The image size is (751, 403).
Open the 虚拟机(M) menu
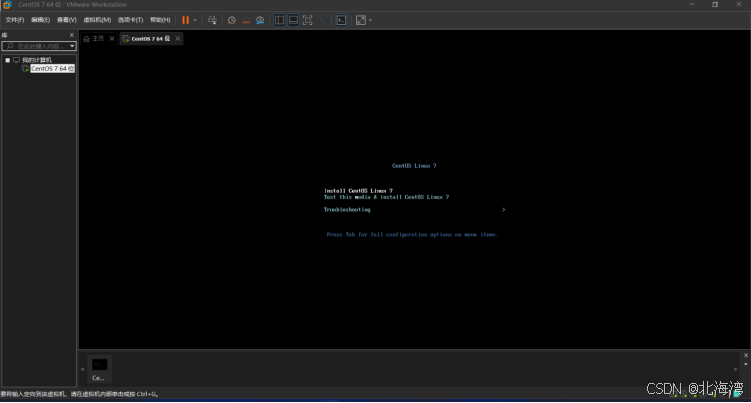point(97,20)
